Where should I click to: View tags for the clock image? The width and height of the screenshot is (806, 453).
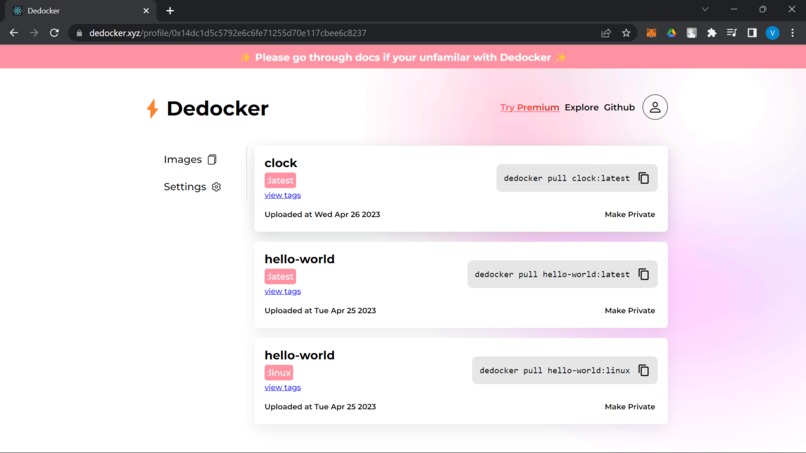(283, 195)
